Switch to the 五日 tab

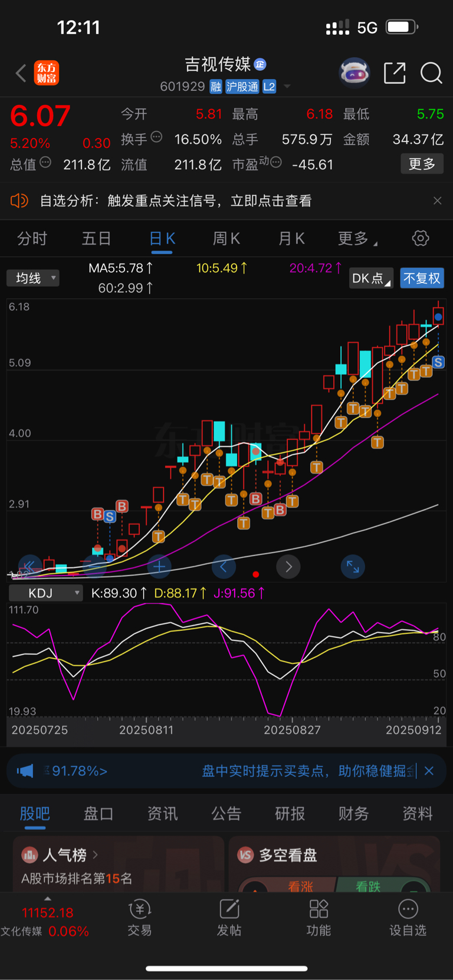tap(96, 239)
